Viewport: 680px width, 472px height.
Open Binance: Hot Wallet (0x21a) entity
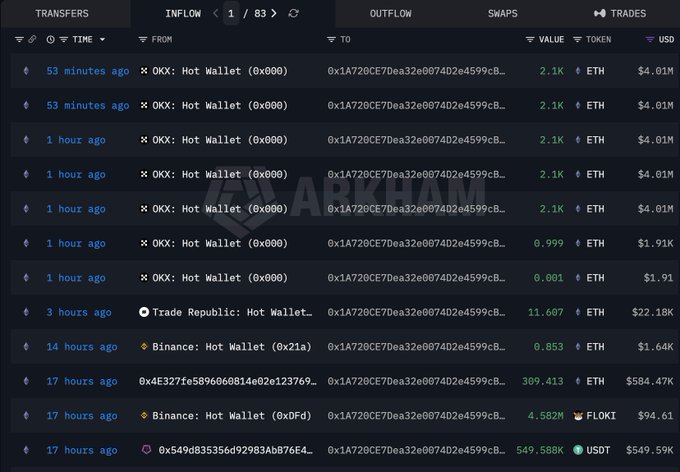pyautogui.click(x=232, y=347)
